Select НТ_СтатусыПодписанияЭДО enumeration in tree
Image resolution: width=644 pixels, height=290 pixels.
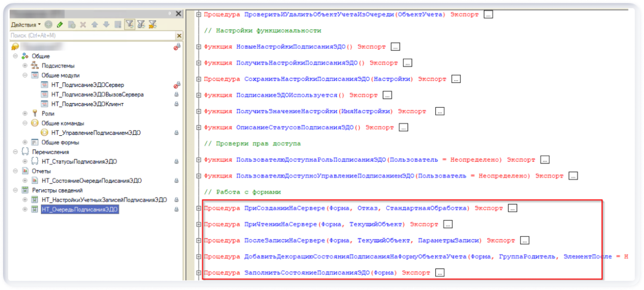pyautogui.click(x=79, y=161)
